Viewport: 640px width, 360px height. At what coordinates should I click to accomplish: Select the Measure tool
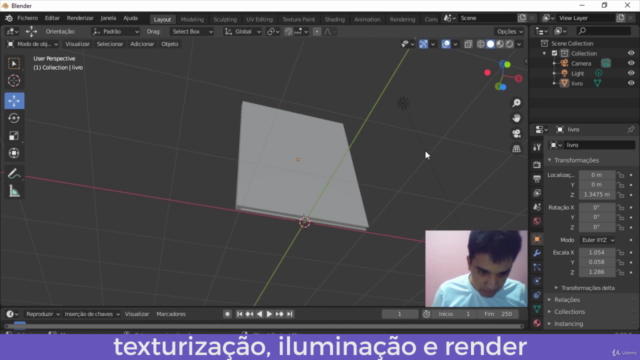tap(14, 191)
